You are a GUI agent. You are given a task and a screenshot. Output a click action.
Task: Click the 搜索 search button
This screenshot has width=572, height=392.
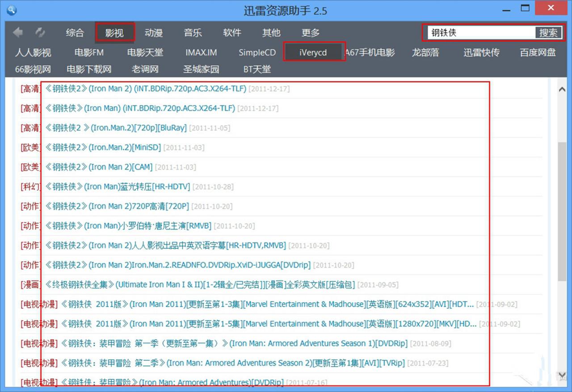pyautogui.click(x=549, y=32)
